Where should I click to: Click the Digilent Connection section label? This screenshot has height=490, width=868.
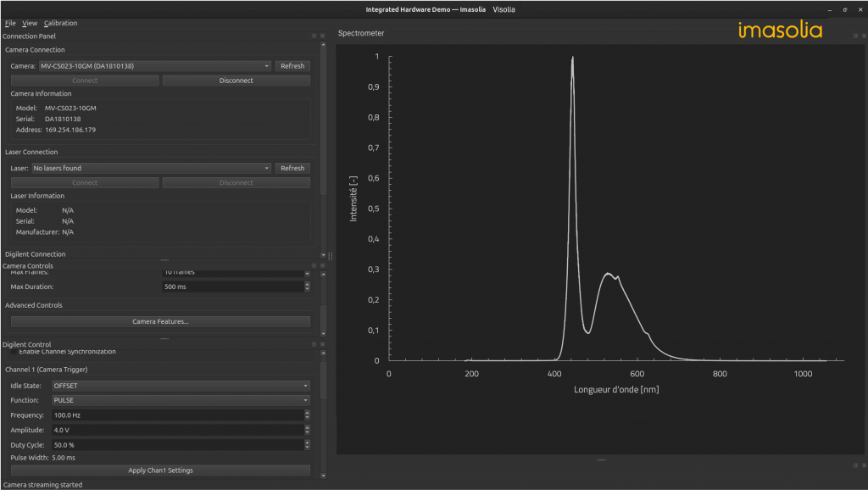pos(36,254)
